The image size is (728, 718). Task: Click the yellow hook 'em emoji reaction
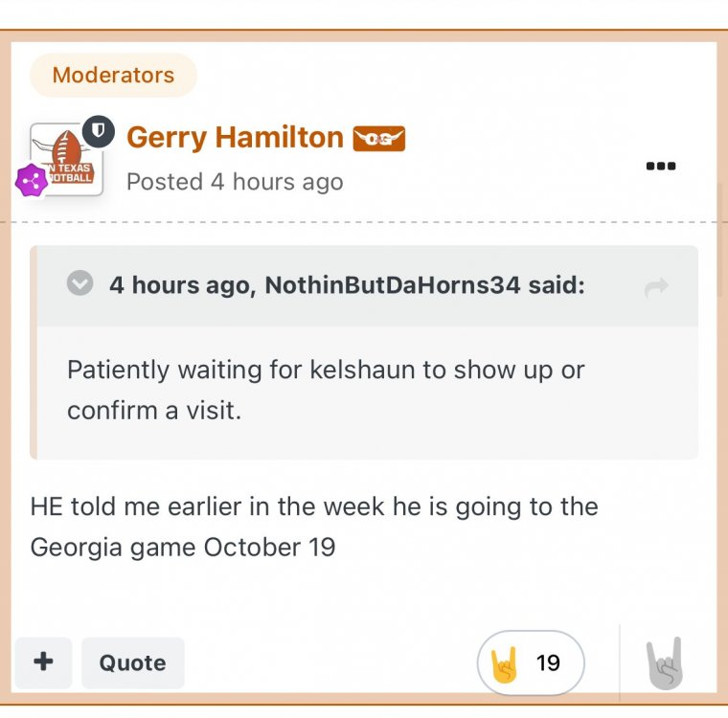(x=504, y=662)
